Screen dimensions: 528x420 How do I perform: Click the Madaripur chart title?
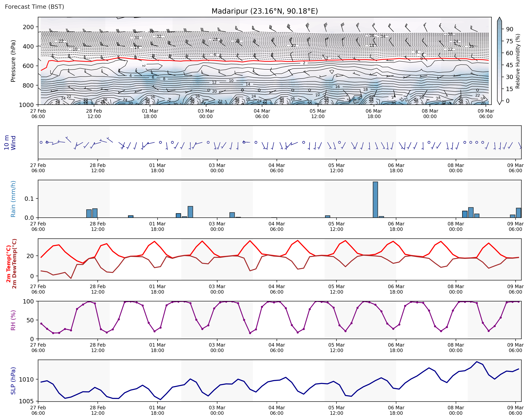[265, 11]
